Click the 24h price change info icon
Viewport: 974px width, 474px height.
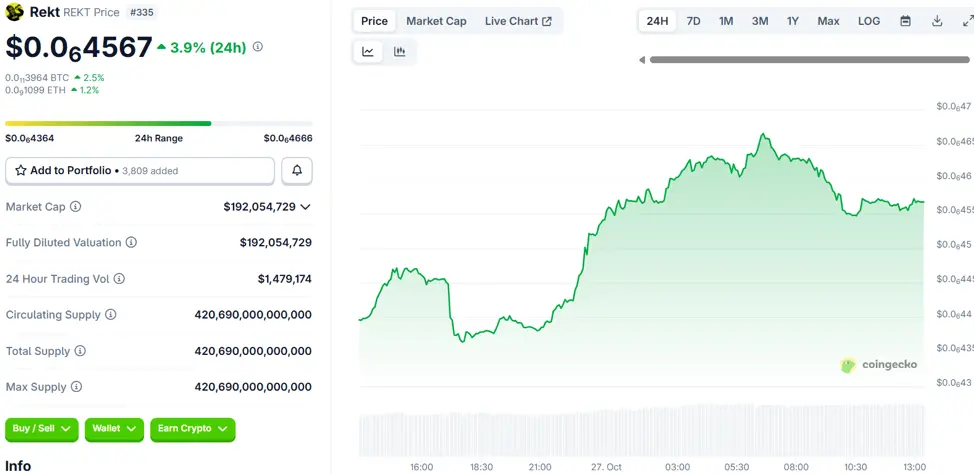point(258,47)
